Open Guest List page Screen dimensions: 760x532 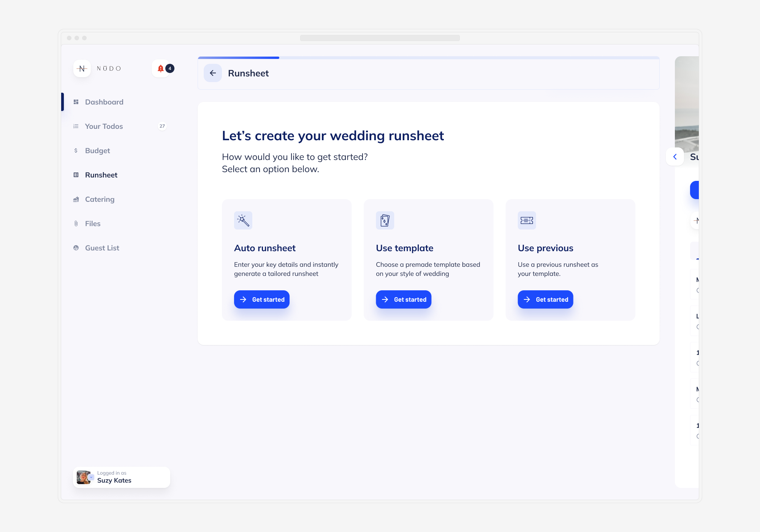click(x=102, y=248)
